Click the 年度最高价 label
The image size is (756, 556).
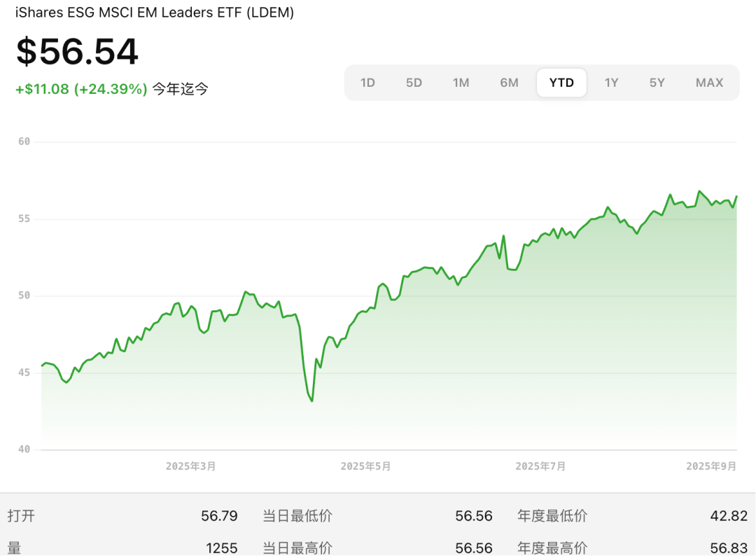tap(552, 548)
